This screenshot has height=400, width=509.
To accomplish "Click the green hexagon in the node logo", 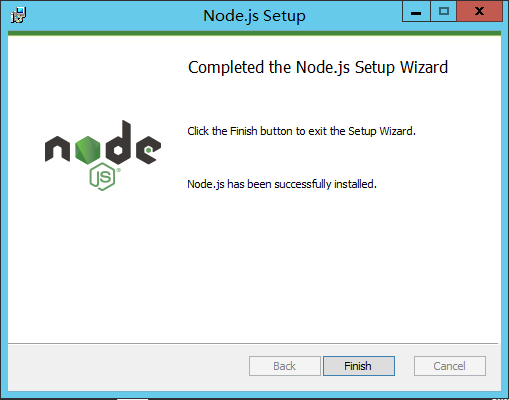I will tap(88, 150).
